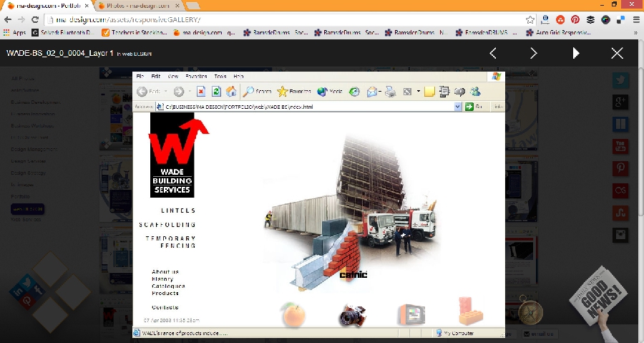Click the blue two-column icon below Google+
The height and width of the screenshot is (343, 644).
click(x=620, y=124)
